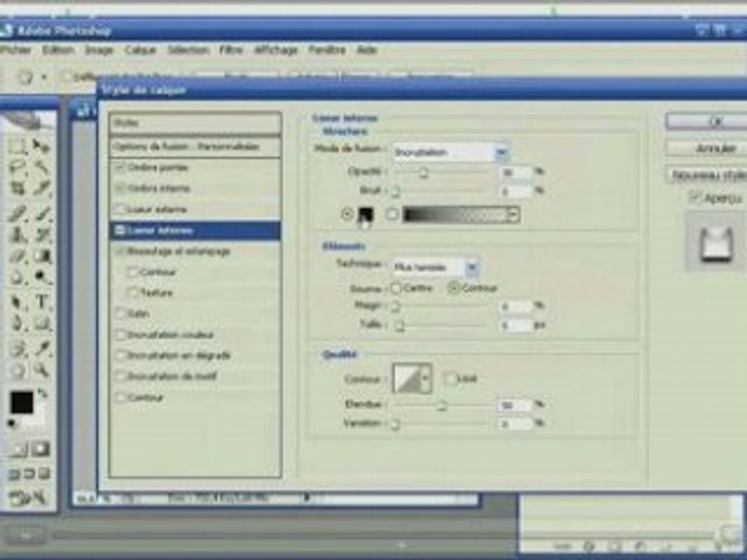Viewport: 747px width, 560px height.
Task: Toggle the Lissé checkbox
Action: [449, 379]
